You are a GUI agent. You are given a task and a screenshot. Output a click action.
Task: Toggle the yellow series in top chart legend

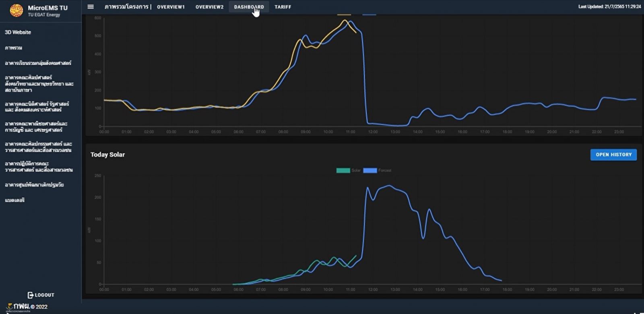point(344,15)
